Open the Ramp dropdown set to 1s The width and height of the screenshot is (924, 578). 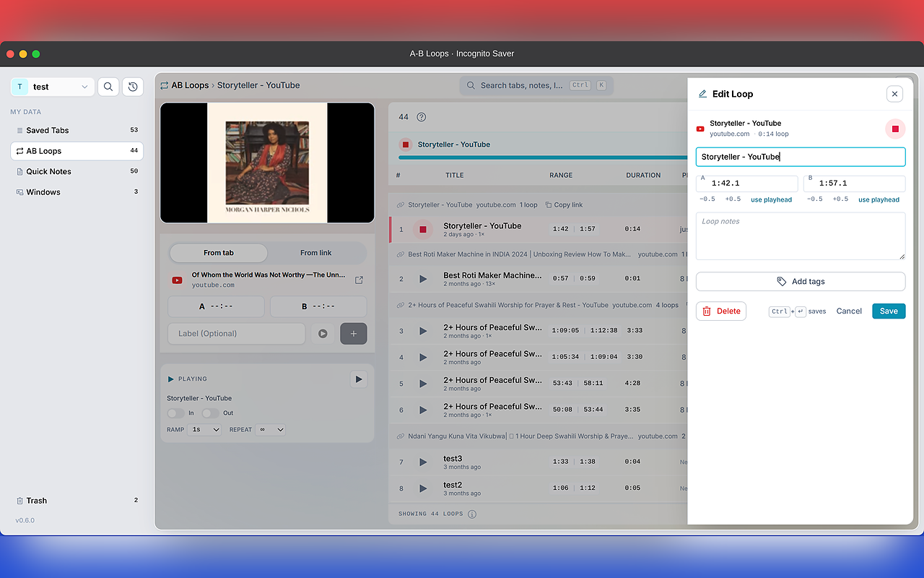tap(205, 429)
